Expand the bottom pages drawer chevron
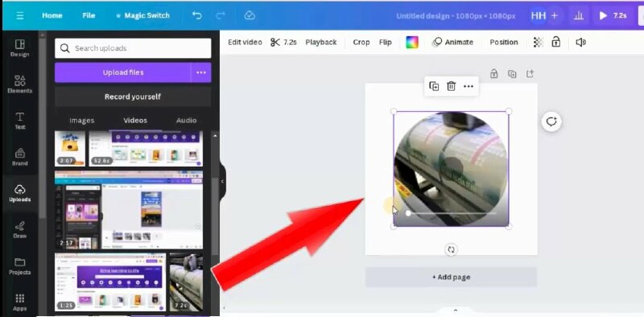Screen dimensions: 644x317 455,311
